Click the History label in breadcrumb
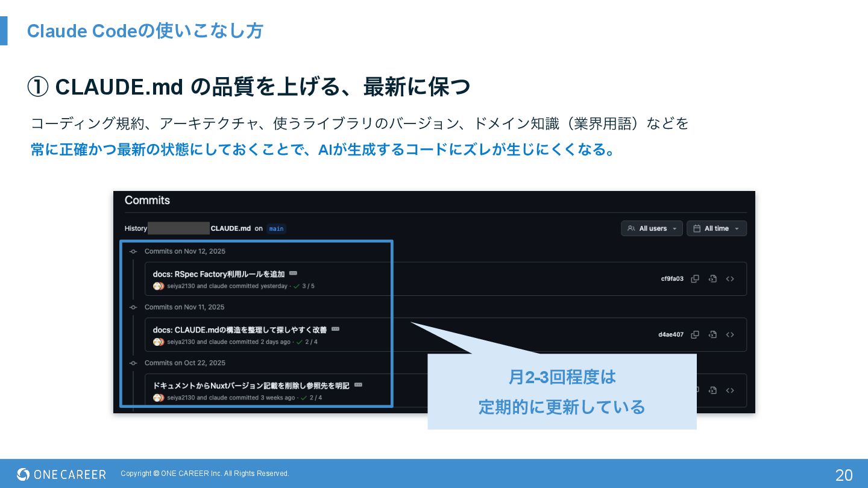The image size is (868, 488). 136,228
